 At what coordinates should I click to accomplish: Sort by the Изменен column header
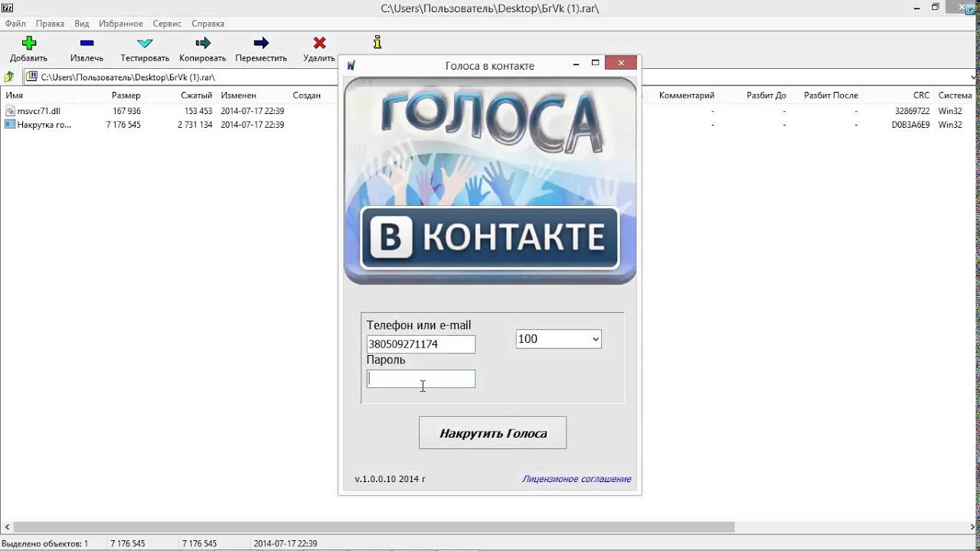239,96
